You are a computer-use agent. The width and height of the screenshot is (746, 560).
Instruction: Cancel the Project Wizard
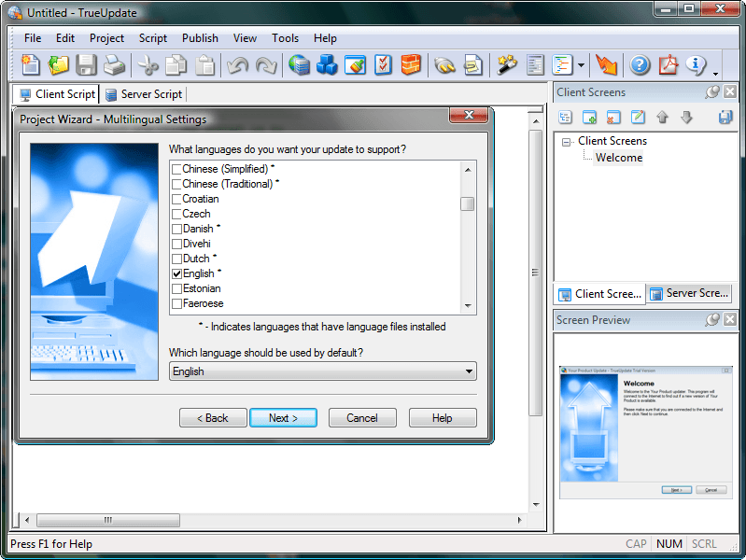(362, 418)
